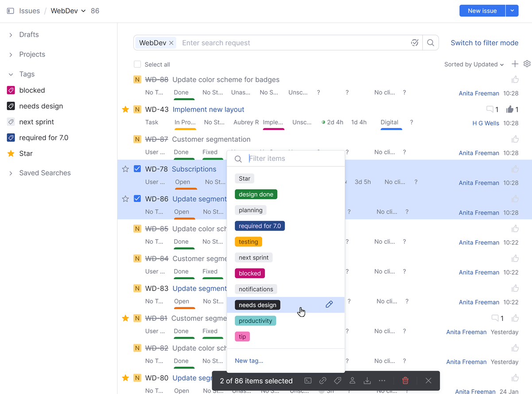Choose required for 7.0 in the tag list
The image size is (532, 394).
(260, 226)
